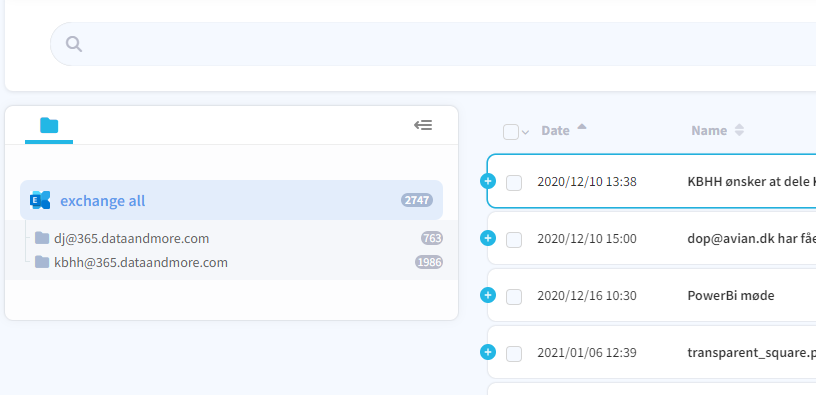Open the select-all dropdown chevron
Viewport: 816px width, 395px height.
[526, 133]
